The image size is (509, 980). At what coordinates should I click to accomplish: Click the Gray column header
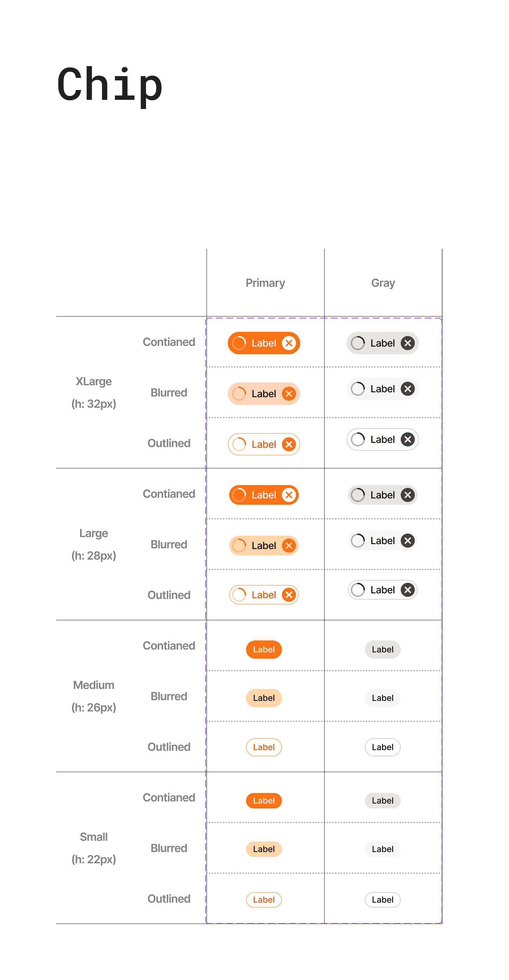click(x=383, y=283)
